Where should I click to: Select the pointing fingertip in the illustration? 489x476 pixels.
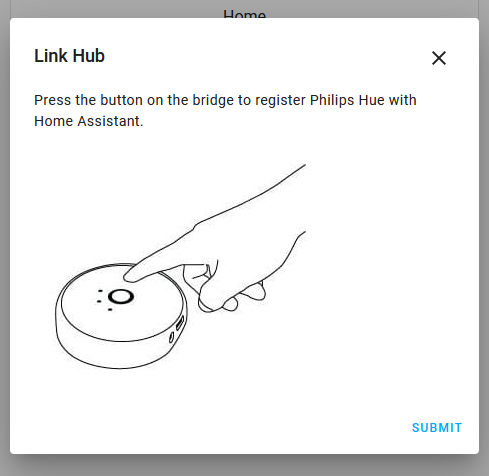pyautogui.click(x=132, y=276)
